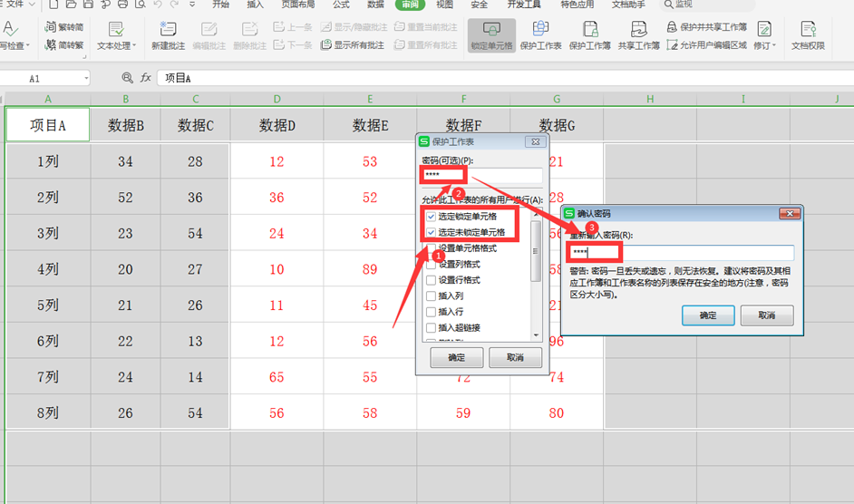Check 插入行 checkbox

431,312
